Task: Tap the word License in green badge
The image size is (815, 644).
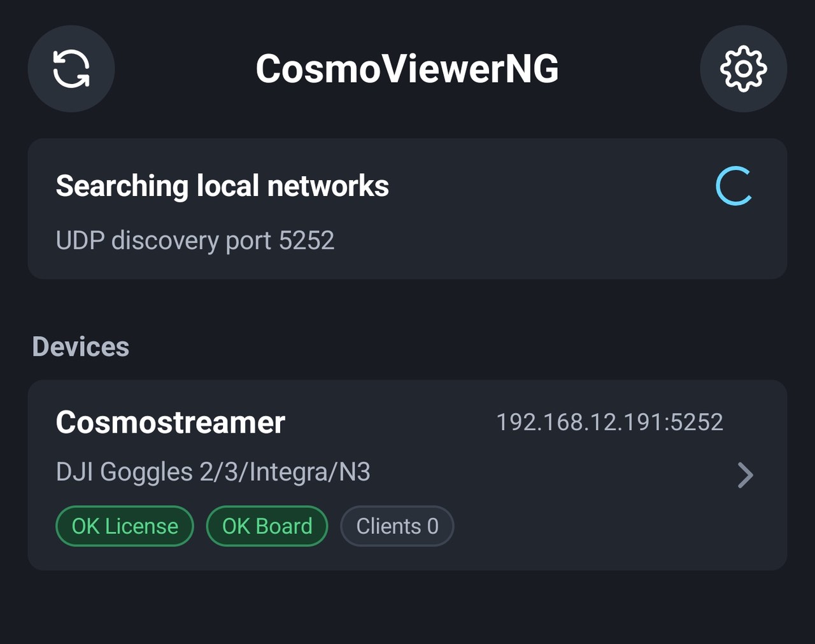Action: point(141,526)
